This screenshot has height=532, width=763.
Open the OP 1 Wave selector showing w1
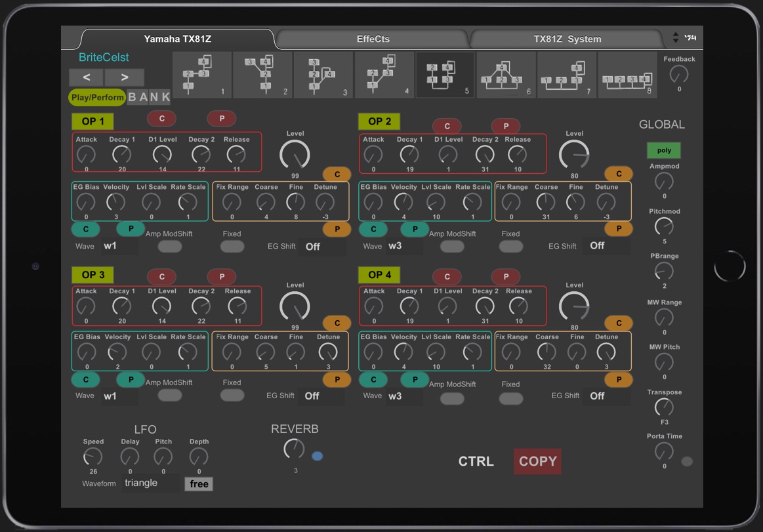point(119,247)
